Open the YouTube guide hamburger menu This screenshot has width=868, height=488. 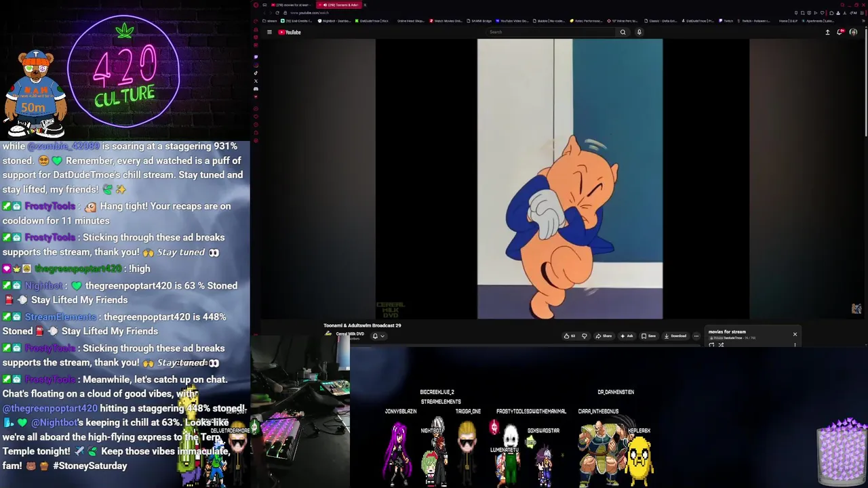pos(269,32)
